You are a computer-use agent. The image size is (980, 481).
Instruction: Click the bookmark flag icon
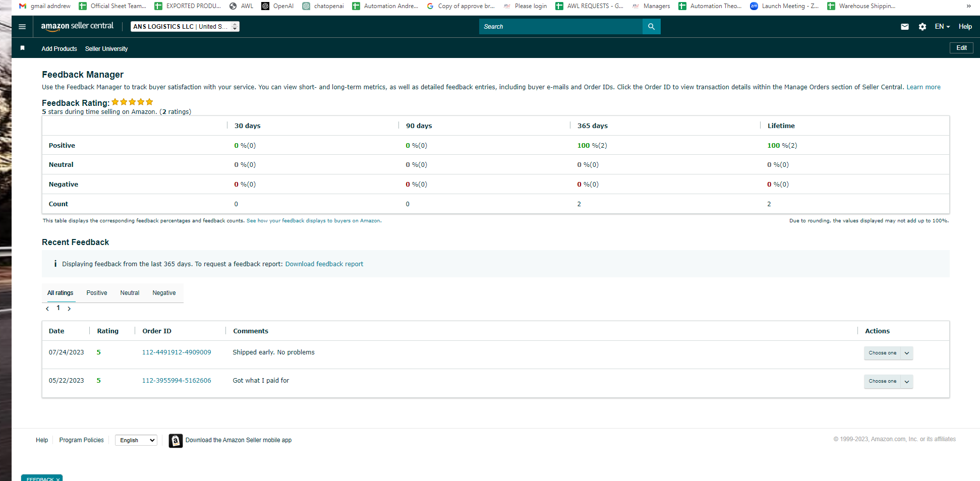pyautogui.click(x=22, y=48)
